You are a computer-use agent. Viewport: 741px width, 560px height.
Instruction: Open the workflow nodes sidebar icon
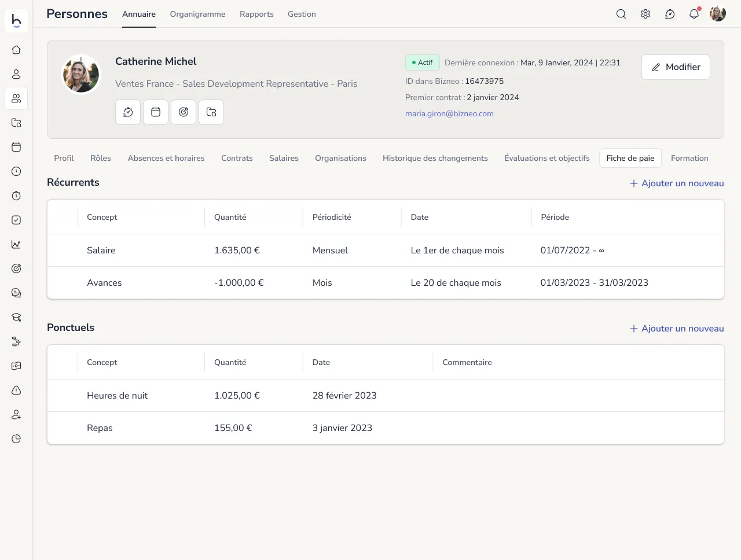tap(16, 341)
